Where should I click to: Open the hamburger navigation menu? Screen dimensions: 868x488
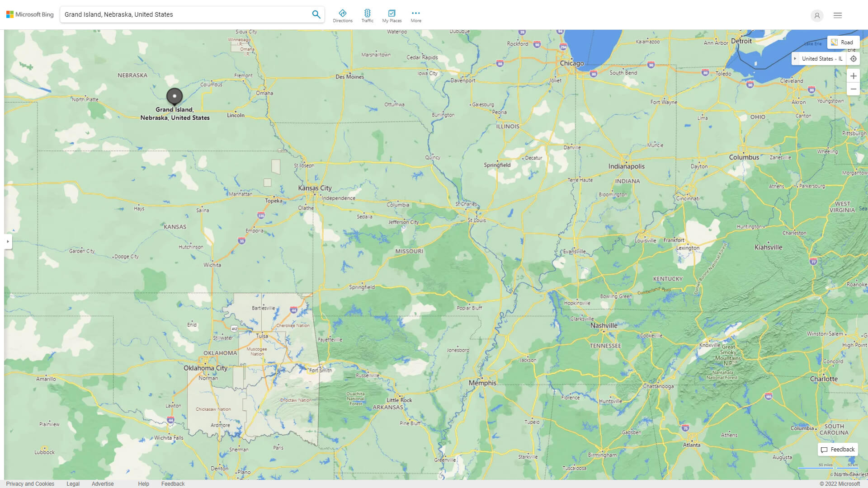(838, 15)
